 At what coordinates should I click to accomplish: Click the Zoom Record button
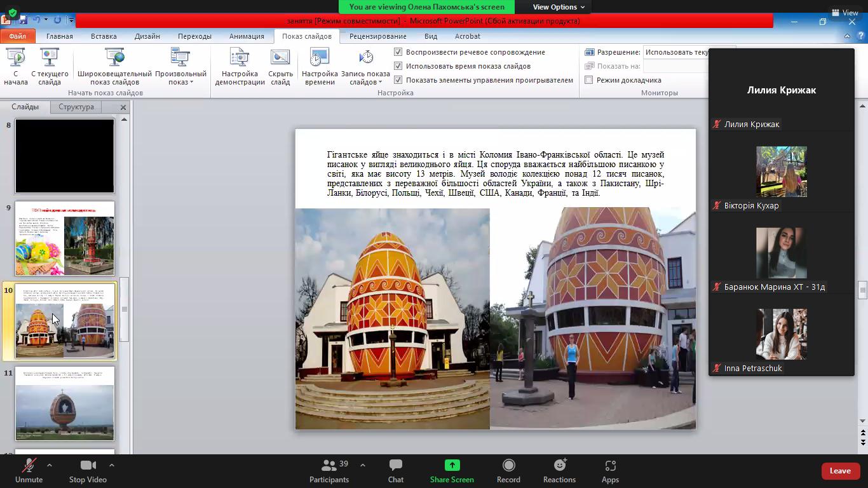tap(508, 471)
